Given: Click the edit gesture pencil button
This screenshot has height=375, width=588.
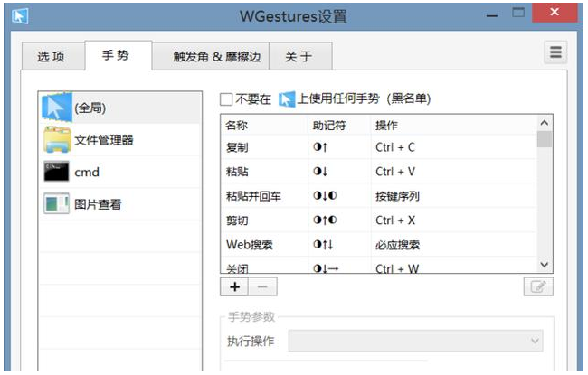Looking at the screenshot, I should pyautogui.click(x=538, y=287).
